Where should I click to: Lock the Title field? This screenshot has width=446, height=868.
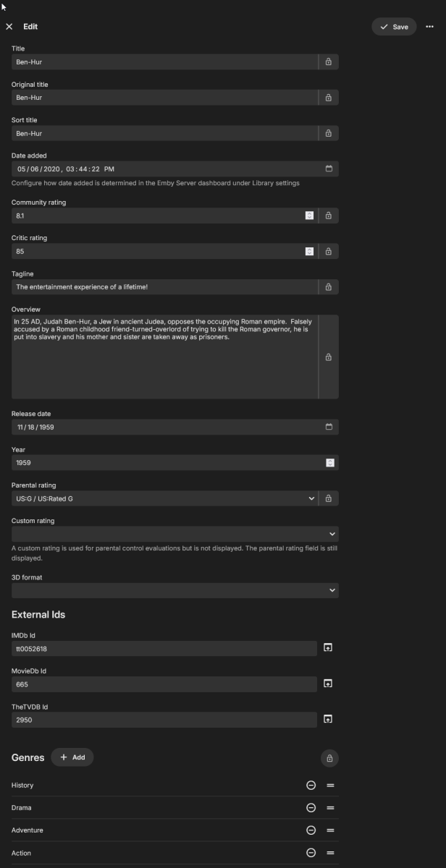[328, 61]
